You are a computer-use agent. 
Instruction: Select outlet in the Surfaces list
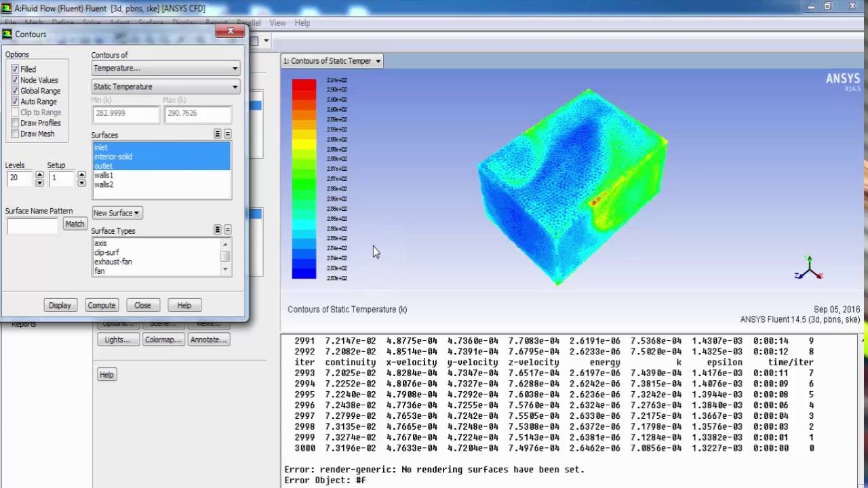(x=161, y=166)
